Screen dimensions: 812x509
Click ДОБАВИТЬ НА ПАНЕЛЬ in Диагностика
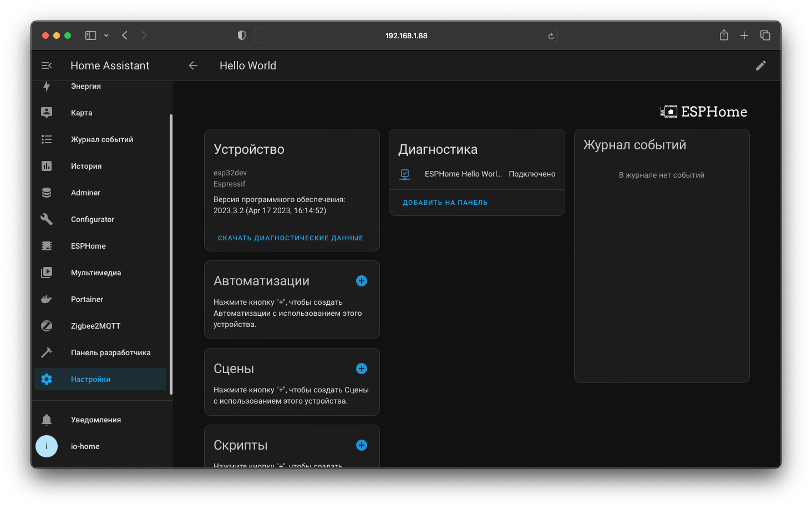click(x=445, y=202)
